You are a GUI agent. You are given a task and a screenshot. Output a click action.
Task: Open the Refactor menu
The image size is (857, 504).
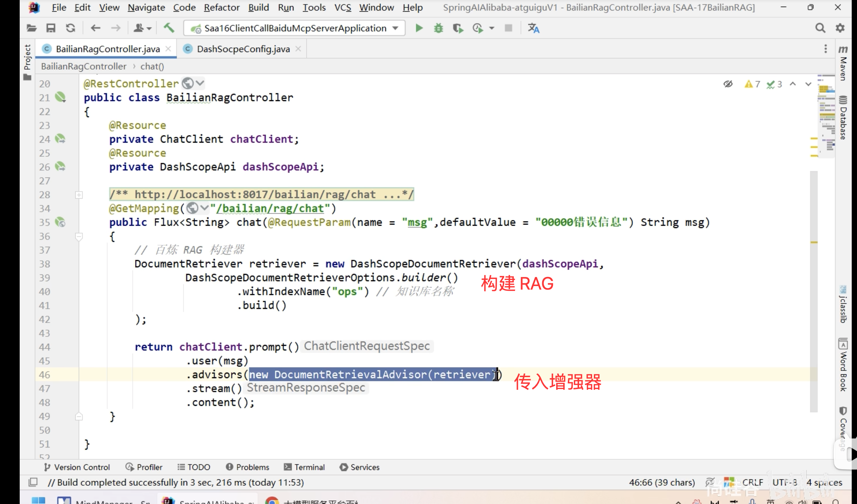click(x=221, y=7)
